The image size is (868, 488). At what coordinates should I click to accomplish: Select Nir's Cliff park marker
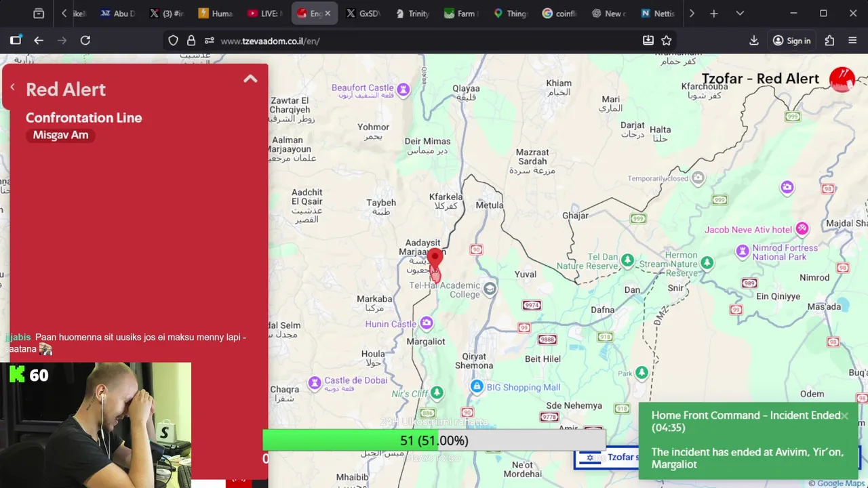(x=437, y=392)
